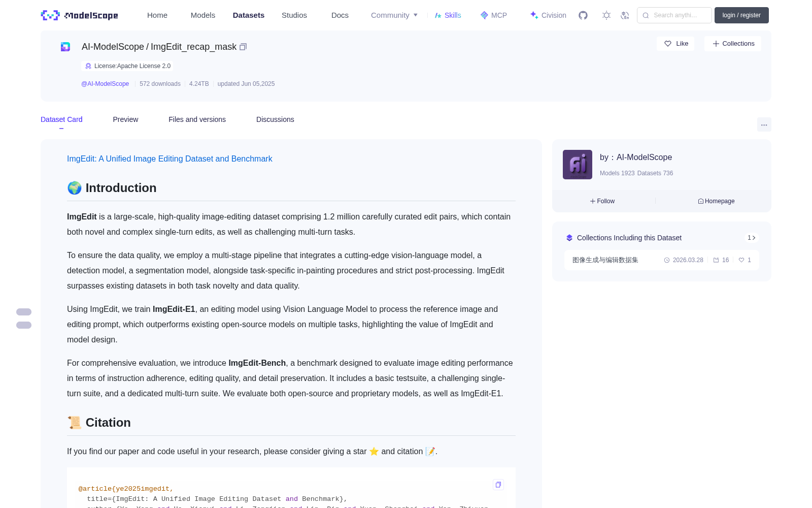
Task: Click the by: AI-ModelScope organization name
Action: (x=636, y=157)
